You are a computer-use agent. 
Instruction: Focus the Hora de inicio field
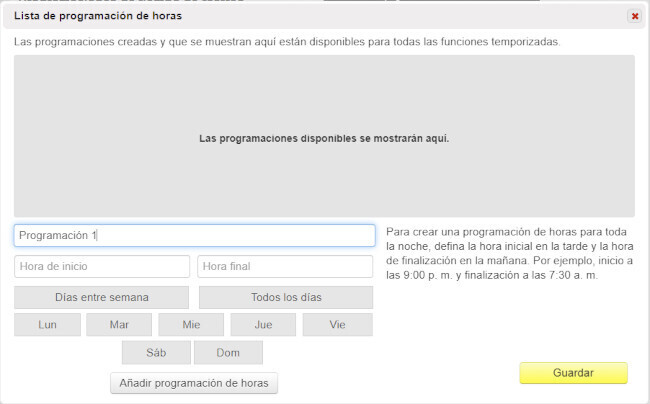[x=101, y=266]
